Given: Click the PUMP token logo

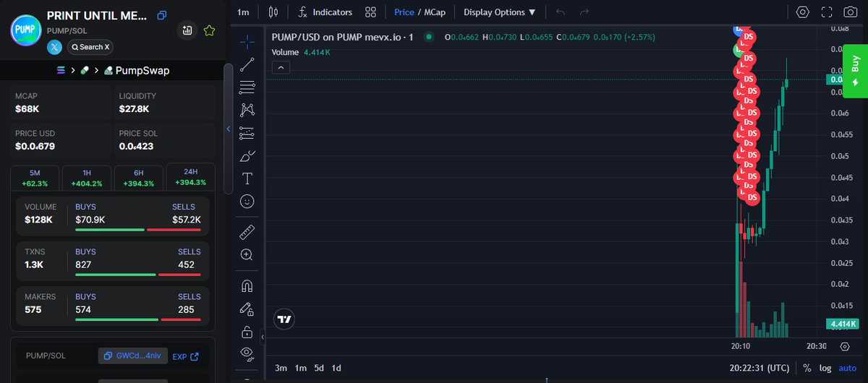Looking at the screenshot, I should pyautogui.click(x=26, y=30).
